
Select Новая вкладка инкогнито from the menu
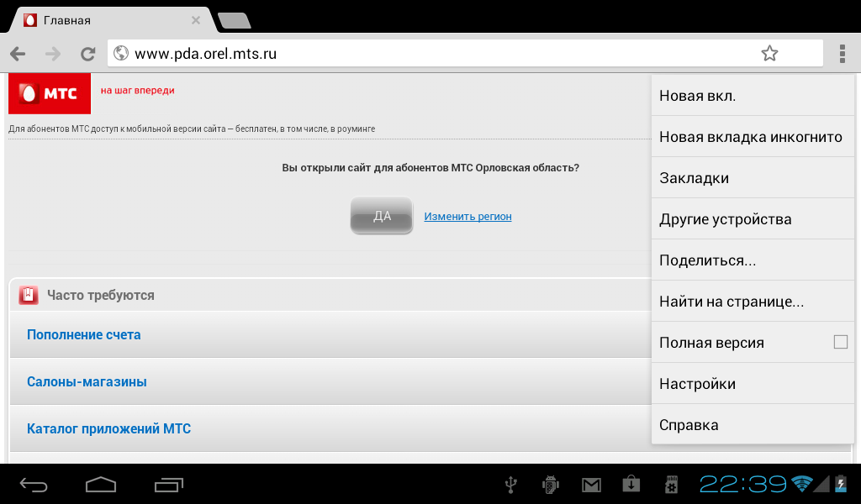tap(753, 137)
